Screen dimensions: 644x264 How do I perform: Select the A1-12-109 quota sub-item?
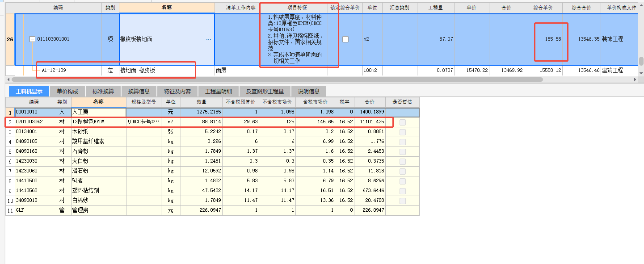54,70
